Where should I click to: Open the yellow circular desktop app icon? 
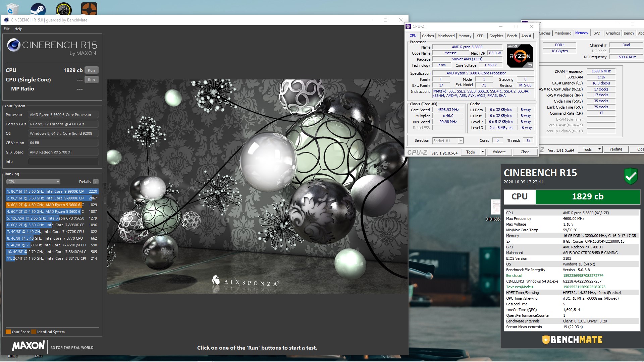[64, 9]
